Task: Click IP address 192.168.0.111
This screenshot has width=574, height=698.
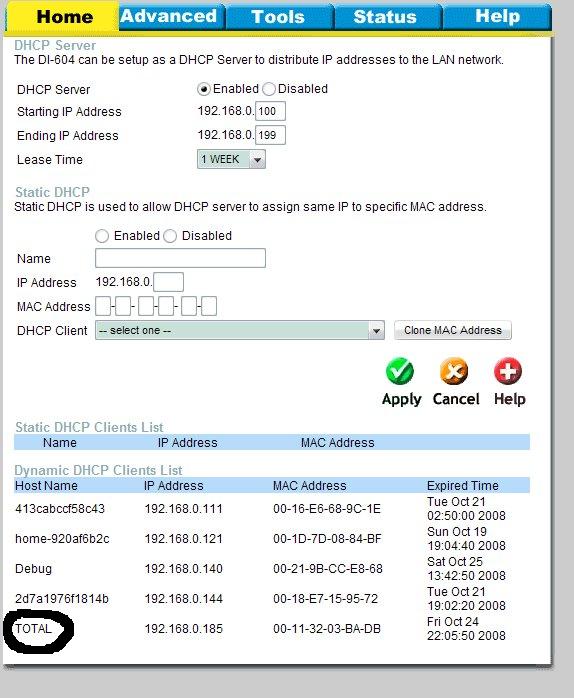Action: point(183,509)
